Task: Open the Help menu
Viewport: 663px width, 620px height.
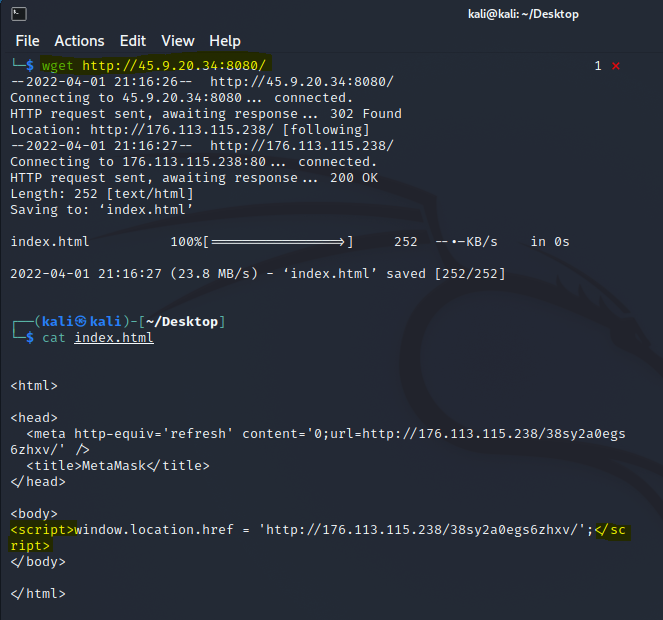Action: 225,41
